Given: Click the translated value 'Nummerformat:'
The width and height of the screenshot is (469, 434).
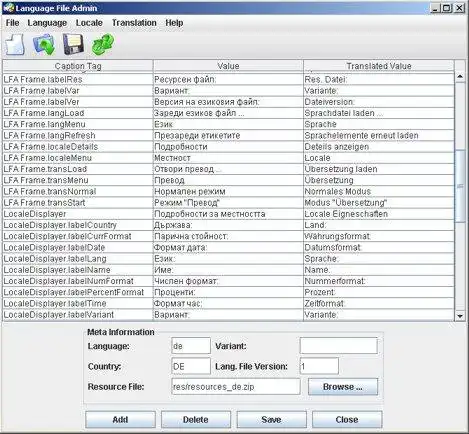Looking at the screenshot, I should pos(335,281).
